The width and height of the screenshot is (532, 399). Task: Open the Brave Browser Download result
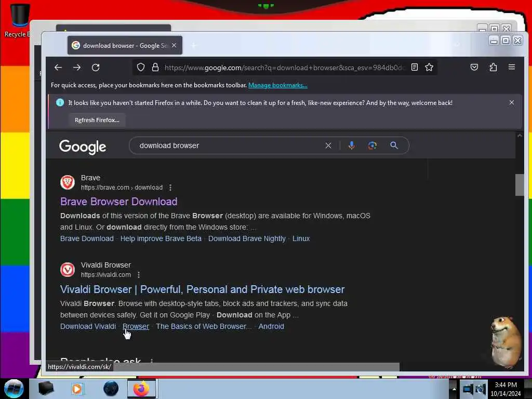click(x=119, y=202)
